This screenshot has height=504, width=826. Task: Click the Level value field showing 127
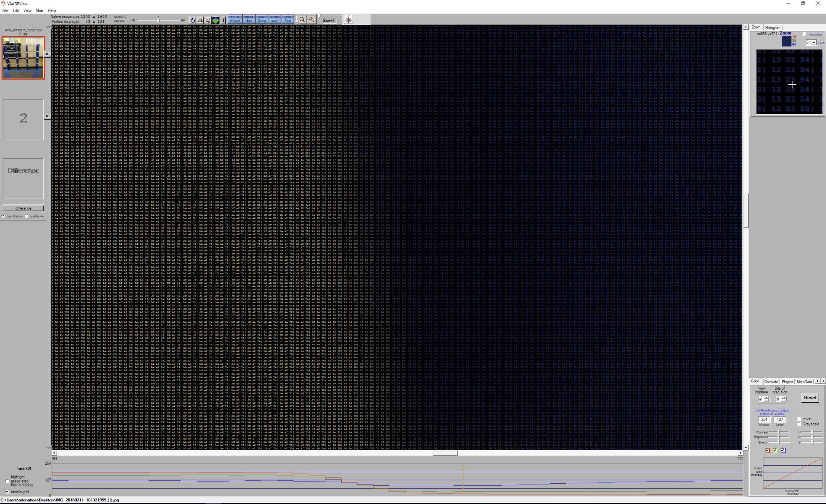coord(780,420)
